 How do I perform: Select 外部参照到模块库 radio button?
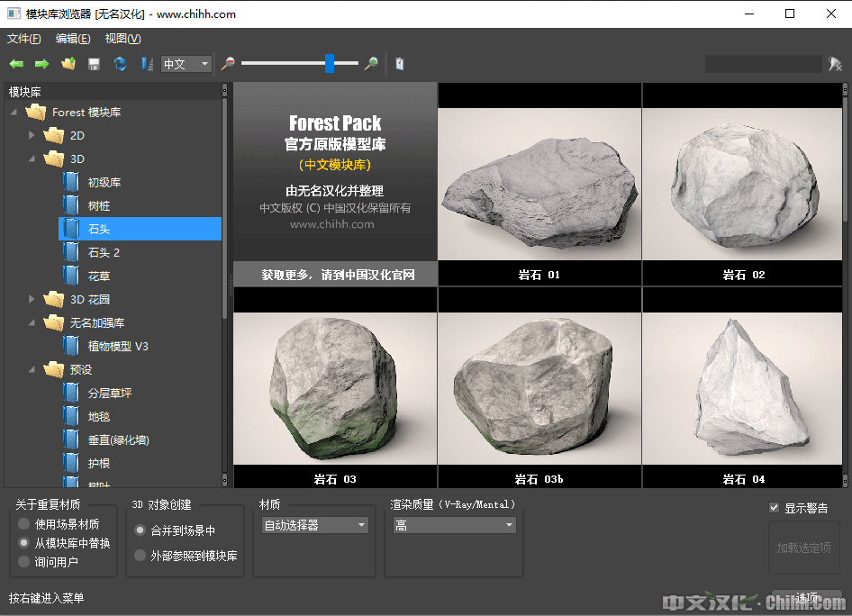point(140,556)
